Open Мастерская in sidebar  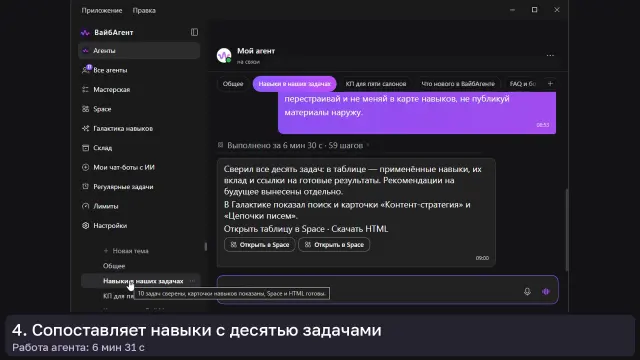(x=139, y=89)
